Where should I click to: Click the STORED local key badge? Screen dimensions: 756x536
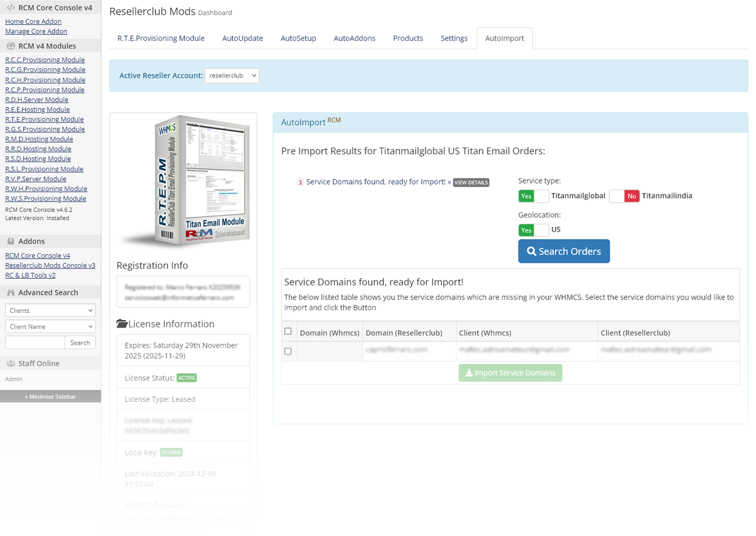(171, 452)
